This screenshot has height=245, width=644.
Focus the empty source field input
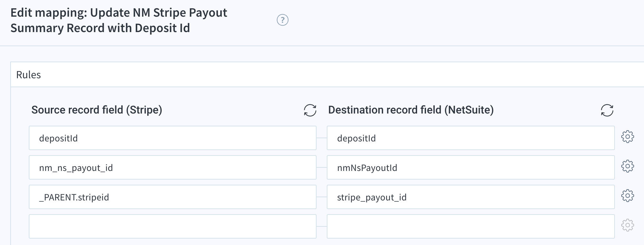[x=173, y=226]
